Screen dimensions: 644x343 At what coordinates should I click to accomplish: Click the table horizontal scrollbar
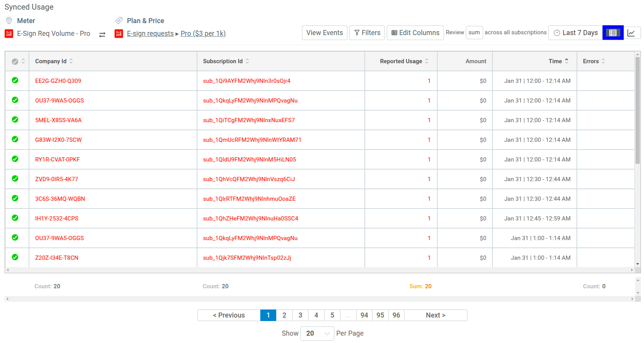point(320,270)
